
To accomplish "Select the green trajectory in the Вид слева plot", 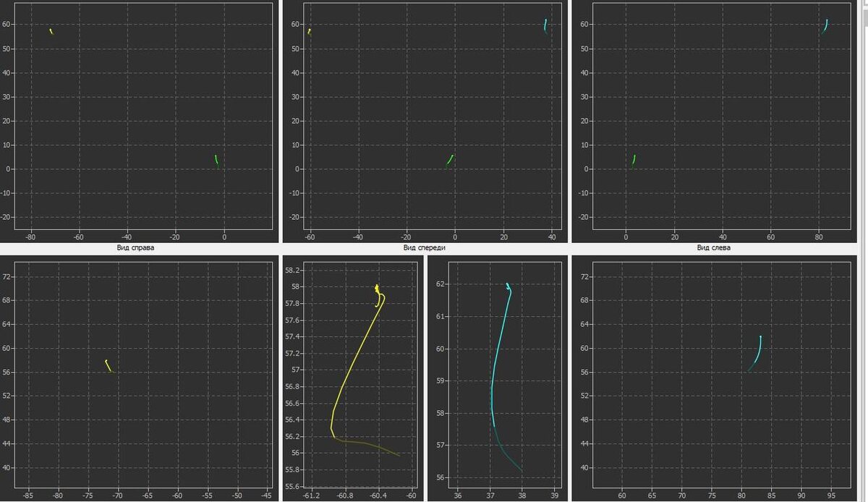I will [x=634, y=160].
